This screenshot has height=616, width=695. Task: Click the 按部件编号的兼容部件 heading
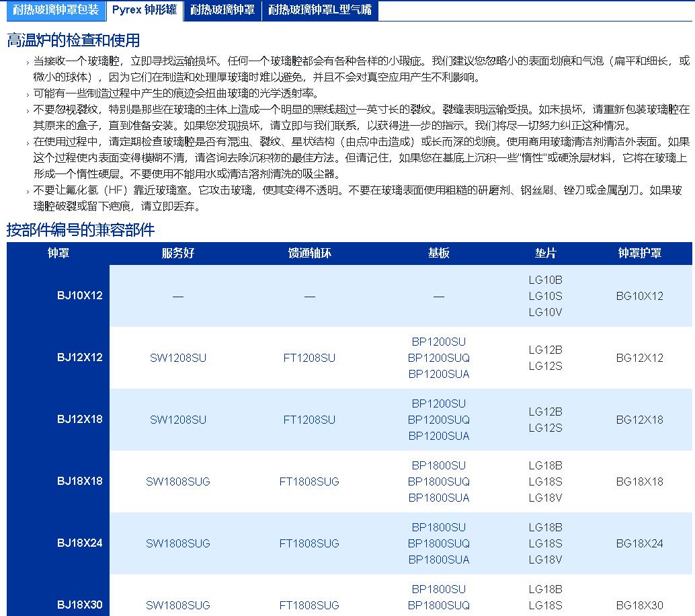(x=81, y=230)
